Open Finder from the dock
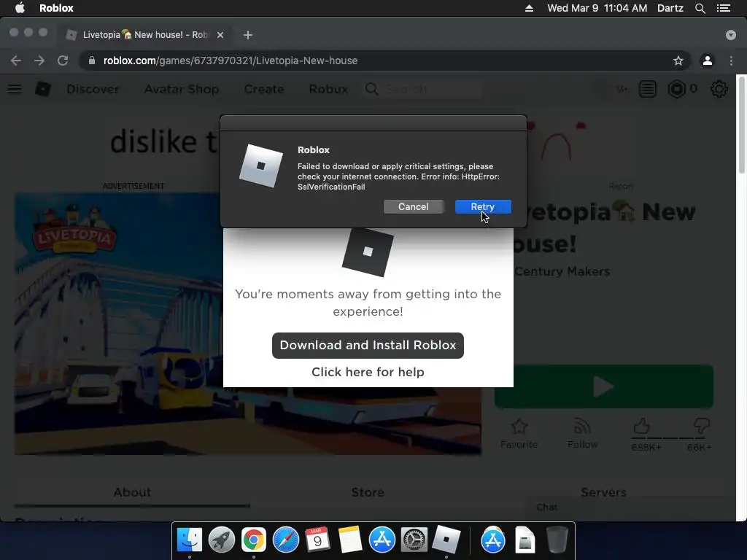747x560 pixels. point(190,540)
